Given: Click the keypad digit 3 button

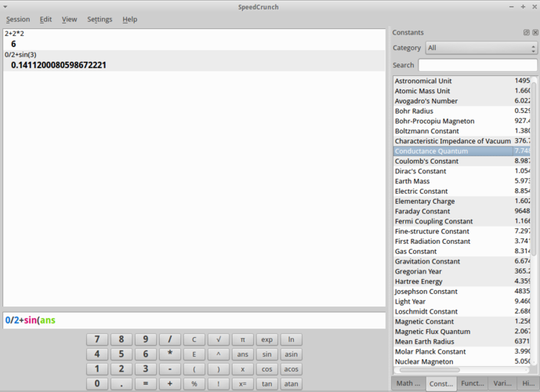Looking at the screenshot, I should pyautogui.click(x=145, y=369).
